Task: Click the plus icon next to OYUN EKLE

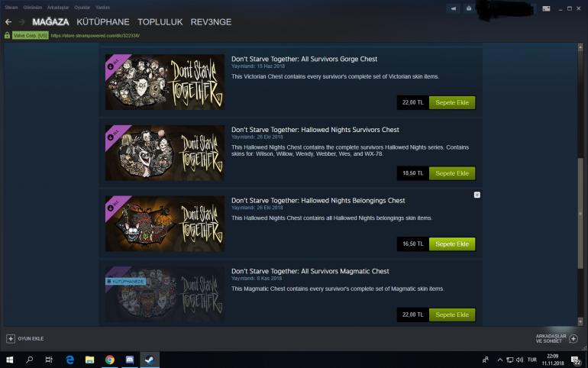Action: coord(11,339)
